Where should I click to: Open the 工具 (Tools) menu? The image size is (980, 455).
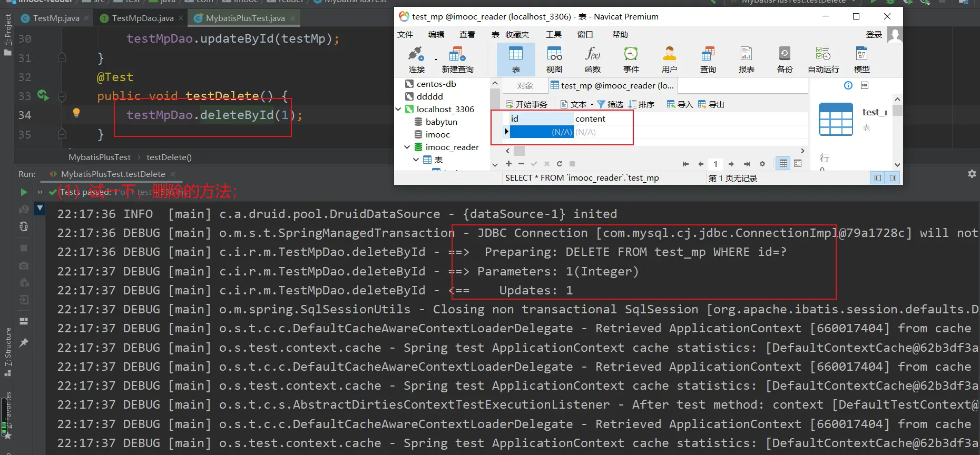553,34
